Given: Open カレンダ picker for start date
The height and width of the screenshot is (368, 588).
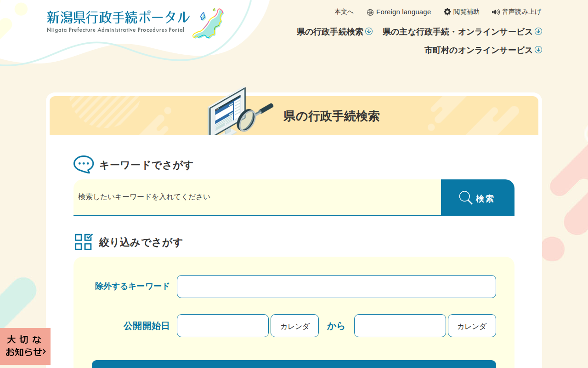Looking at the screenshot, I should click(294, 326).
